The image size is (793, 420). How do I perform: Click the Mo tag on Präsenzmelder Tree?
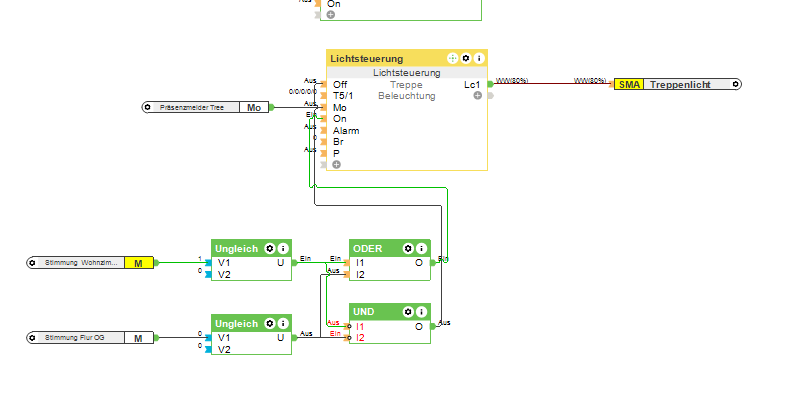click(254, 107)
